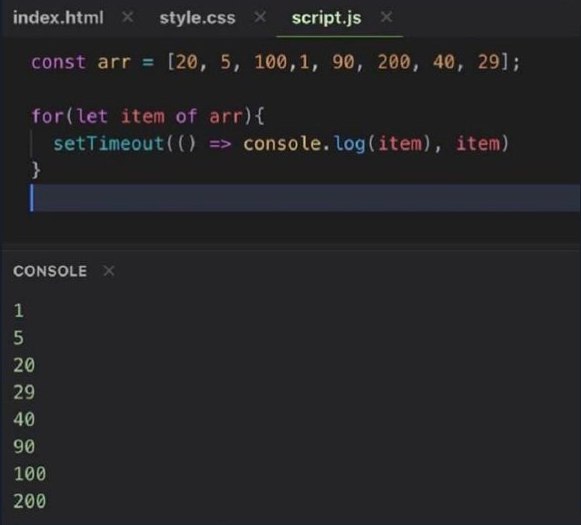Close the index.html tab
This screenshot has width=581, height=525.
pos(128,17)
